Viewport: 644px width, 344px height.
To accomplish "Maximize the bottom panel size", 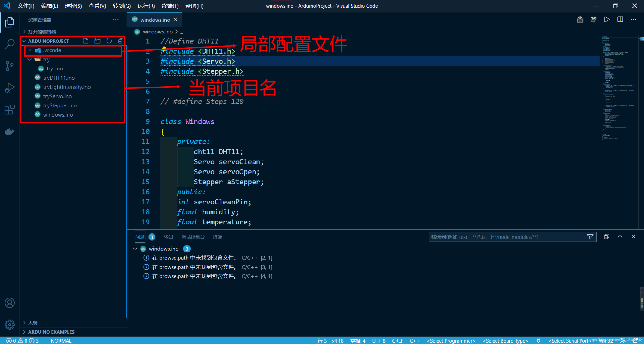I will click(x=620, y=237).
